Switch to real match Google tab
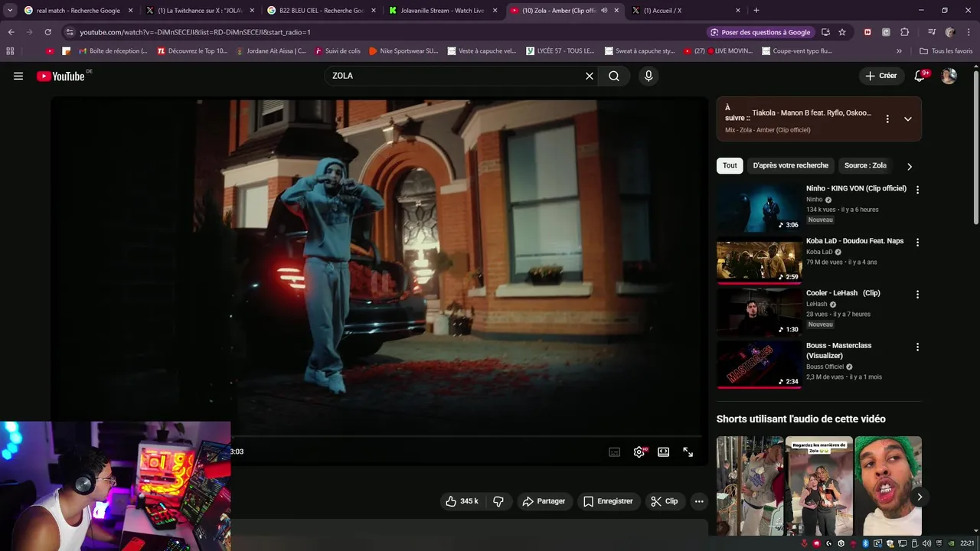This screenshot has height=551, width=980. [x=78, y=11]
